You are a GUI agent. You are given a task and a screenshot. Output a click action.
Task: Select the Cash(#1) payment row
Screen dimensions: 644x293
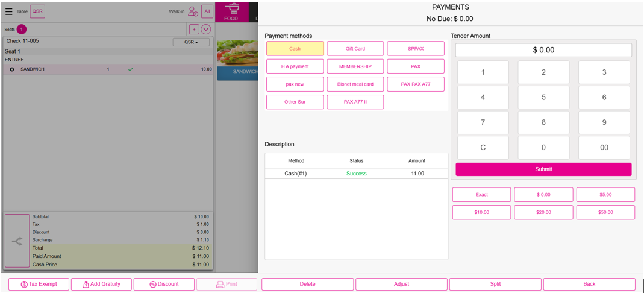coord(356,174)
